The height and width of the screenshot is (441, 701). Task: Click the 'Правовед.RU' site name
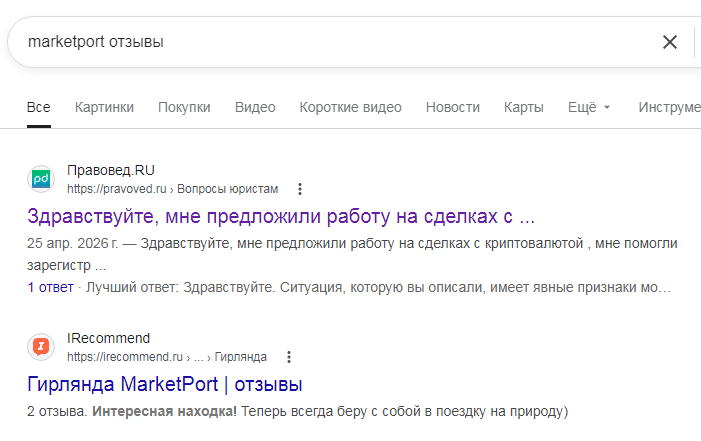point(111,170)
